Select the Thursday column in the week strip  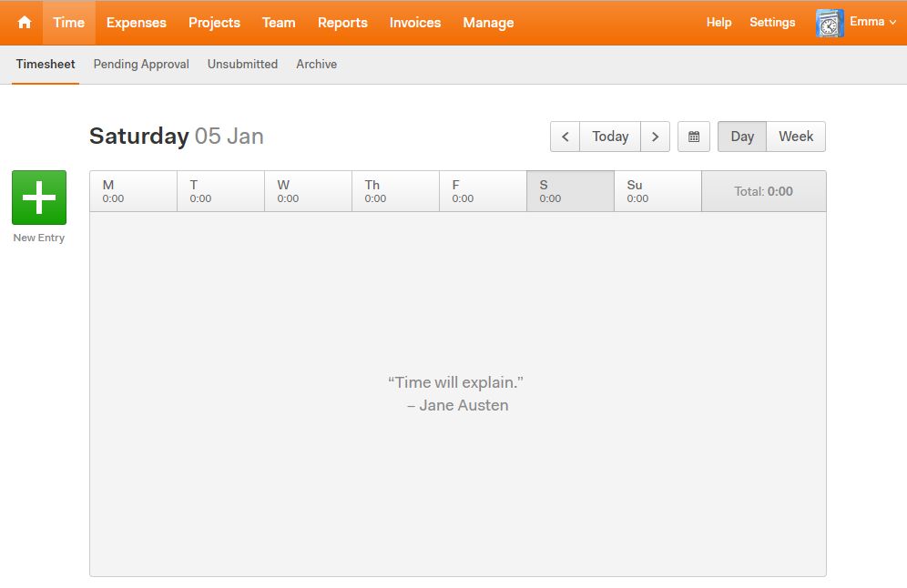click(395, 190)
